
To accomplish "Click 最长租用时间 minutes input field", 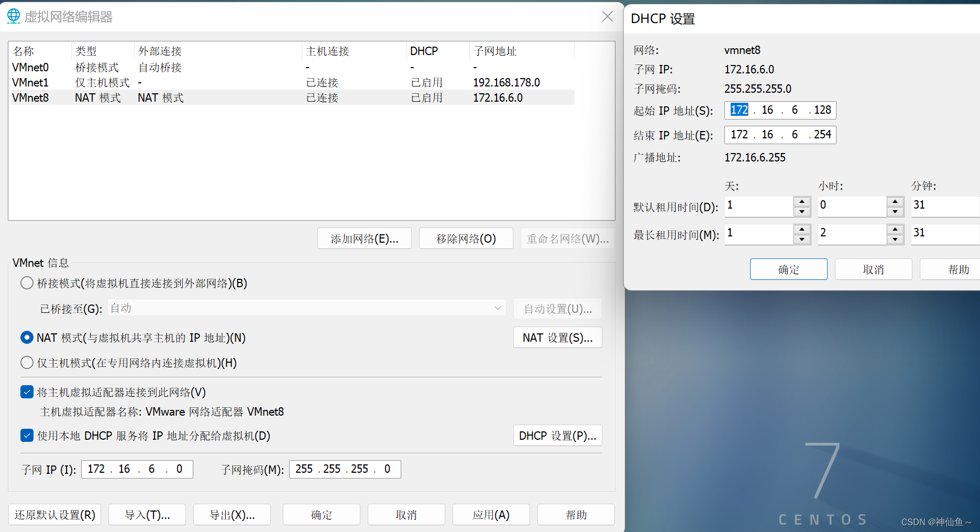I will tap(945, 234).
